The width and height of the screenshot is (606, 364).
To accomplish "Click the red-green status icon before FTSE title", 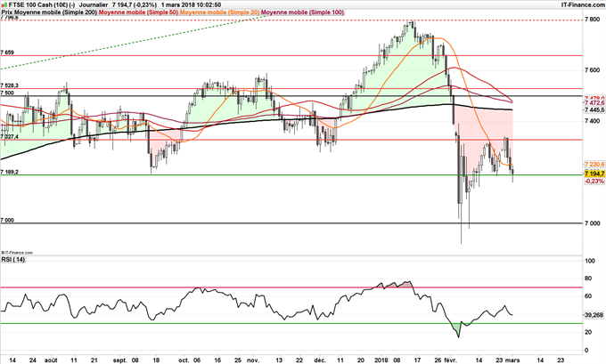I will click(4, 4).
